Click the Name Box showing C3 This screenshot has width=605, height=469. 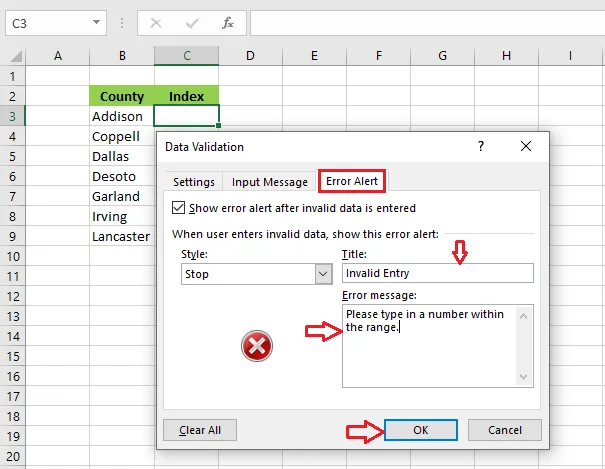tap(56, 23)
